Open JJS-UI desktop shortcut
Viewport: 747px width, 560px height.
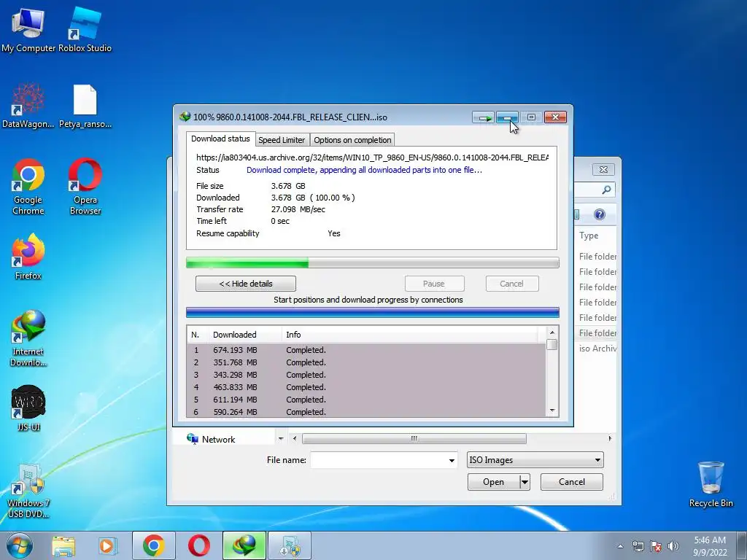28,408
